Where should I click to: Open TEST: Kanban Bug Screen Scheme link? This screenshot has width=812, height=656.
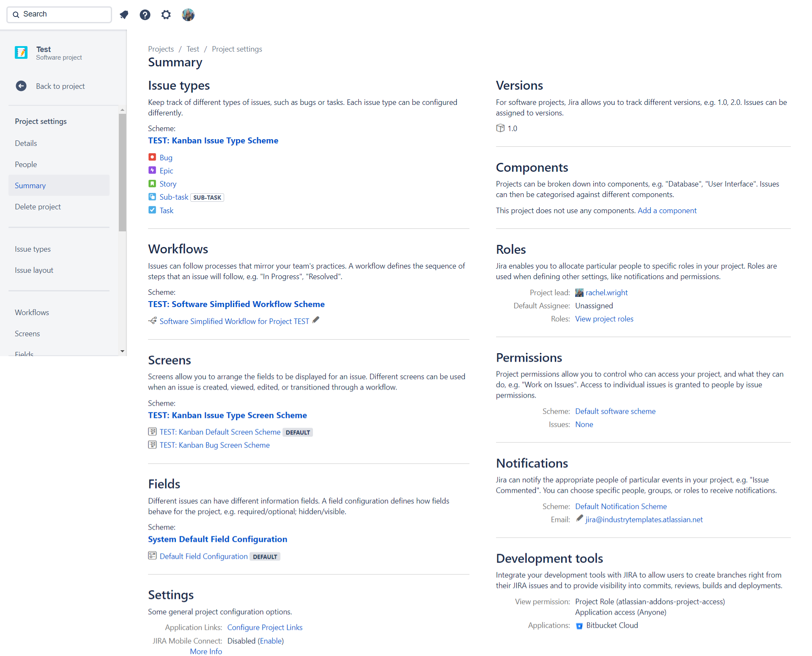coord(214,445)
